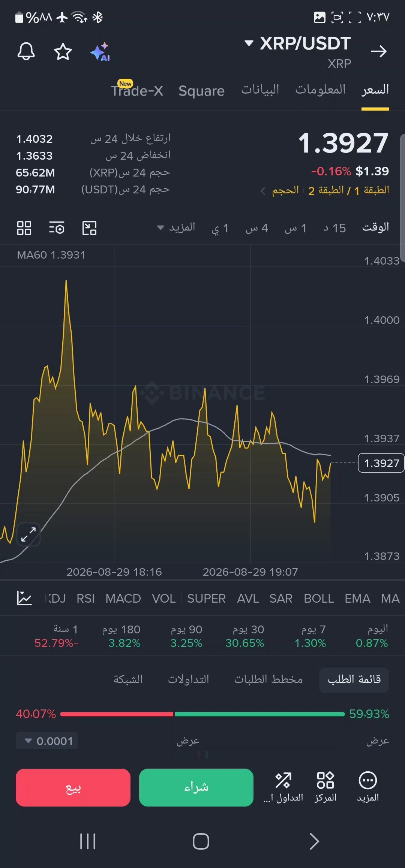
Task: Expand the المزيد timeframe dropdown
Action: [x=176, y=227]
